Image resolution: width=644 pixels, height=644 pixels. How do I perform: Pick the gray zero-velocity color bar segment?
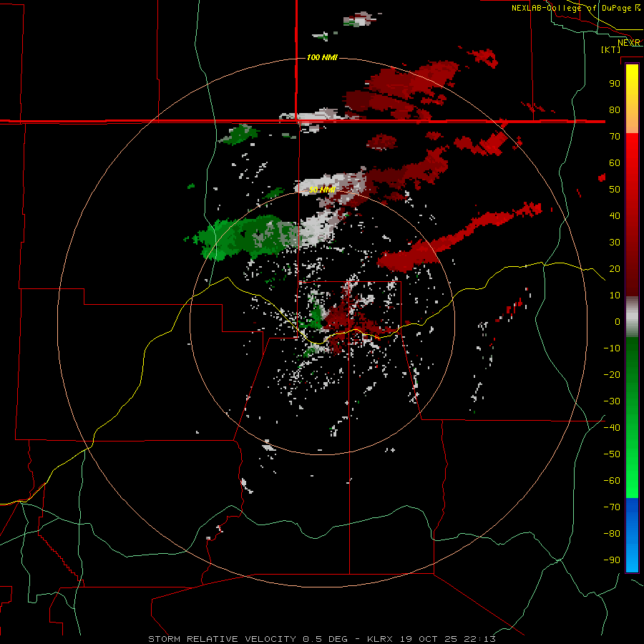click(x=632, y=317)
